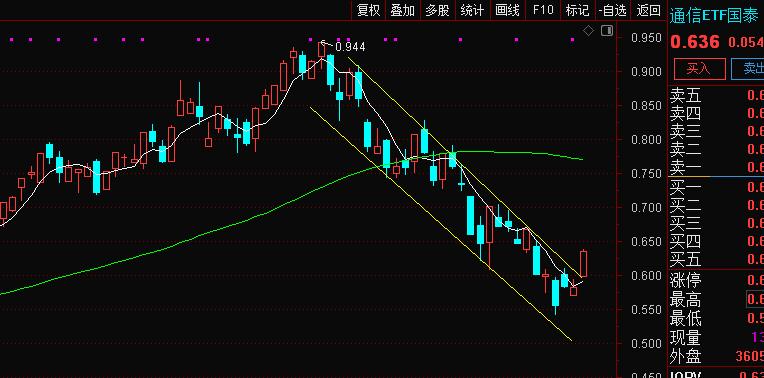Click the 0.700 price axis label
The width and height of the screenshot is (764, 378).
pos(646,208)
